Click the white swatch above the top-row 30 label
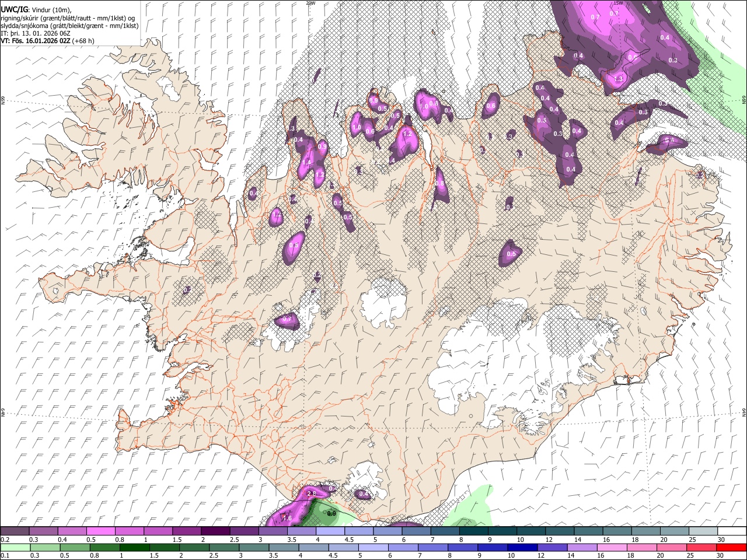The image size is (747, 560). [x=731, y=531]
